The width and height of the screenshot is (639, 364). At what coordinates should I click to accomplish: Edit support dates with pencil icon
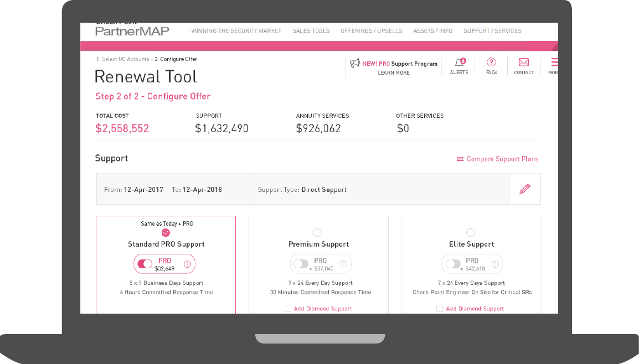(x=525, y=189)
